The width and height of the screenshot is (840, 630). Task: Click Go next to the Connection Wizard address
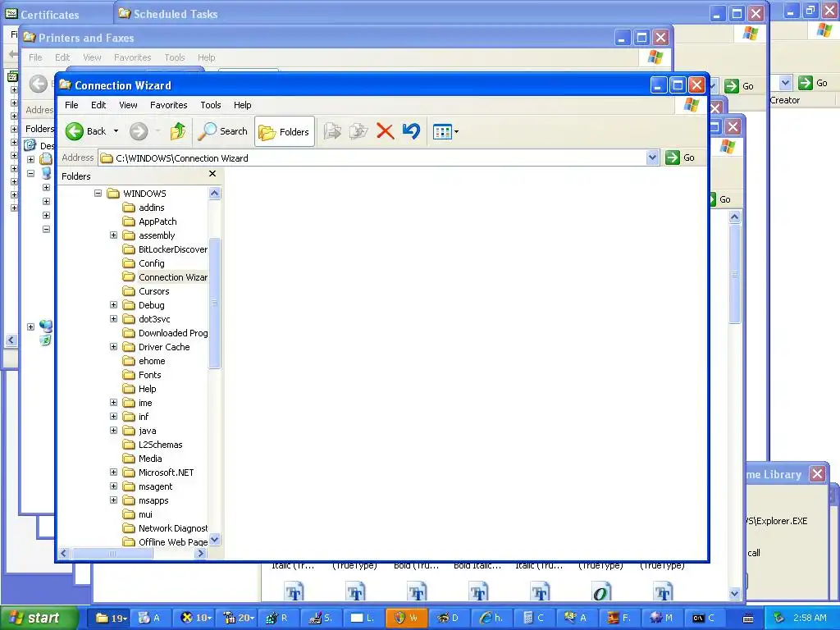[680, 157]
